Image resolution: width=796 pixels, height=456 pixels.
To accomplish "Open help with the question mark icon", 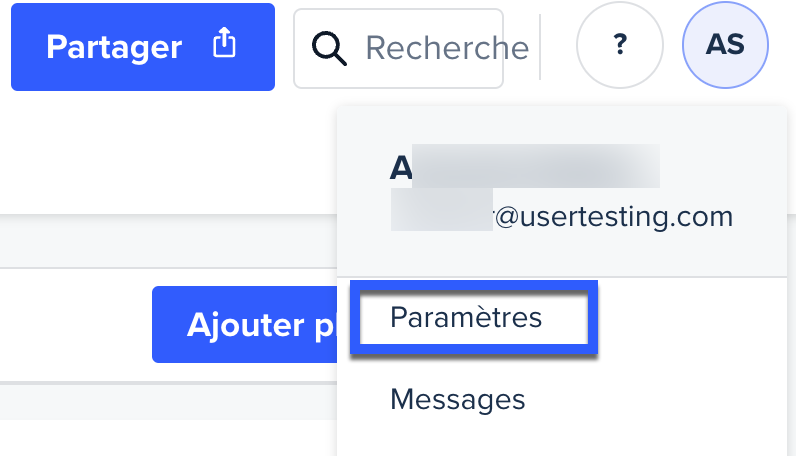I will coord(620,45).
